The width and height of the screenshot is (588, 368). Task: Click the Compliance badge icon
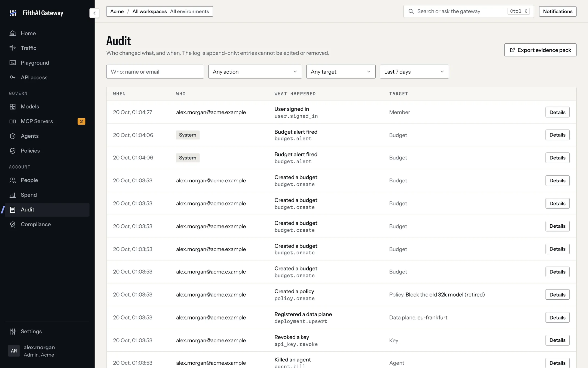(13, 224)
